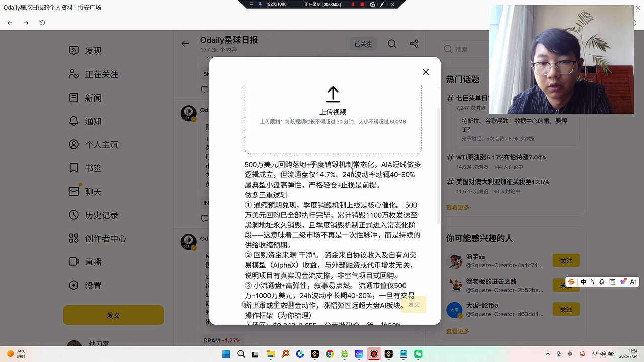Share the Odaily profile

(414, 44)
